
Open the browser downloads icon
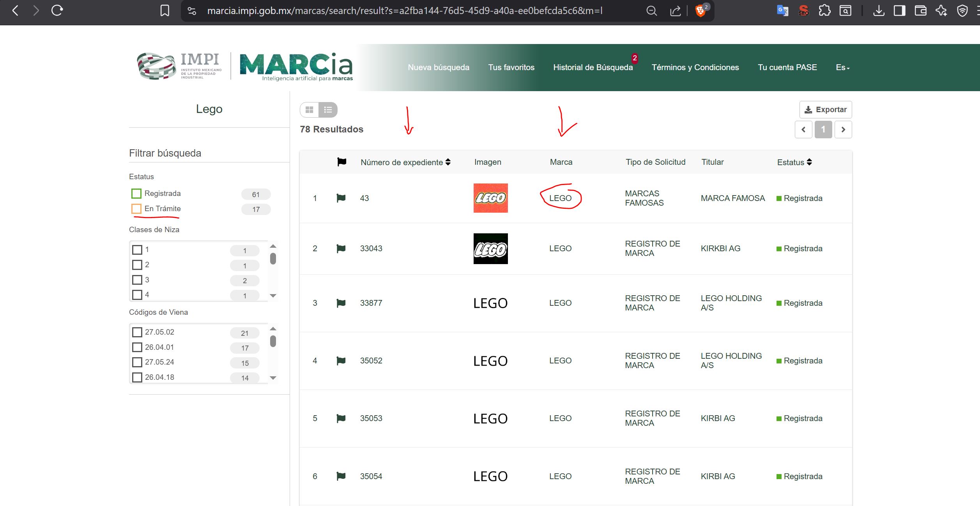point(879,11)
